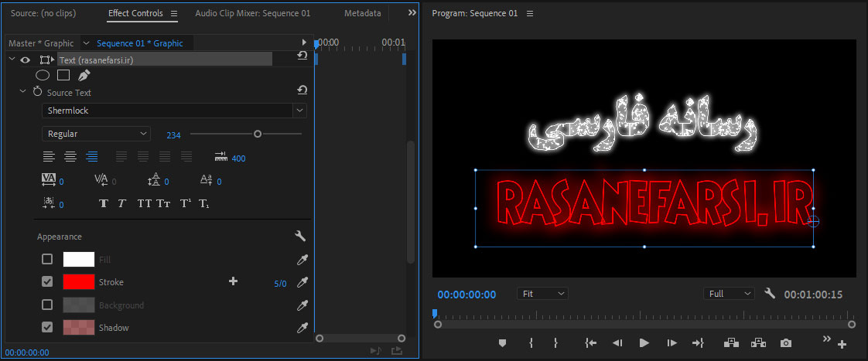This screenshot has height=361, width=868.
Task: Pick Background color with eyedropper
Action: pyautogui.click(x=302, y=305)
